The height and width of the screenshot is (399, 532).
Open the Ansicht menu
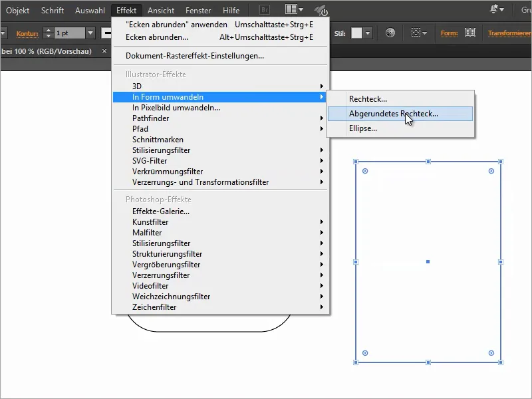coord(161,11)
